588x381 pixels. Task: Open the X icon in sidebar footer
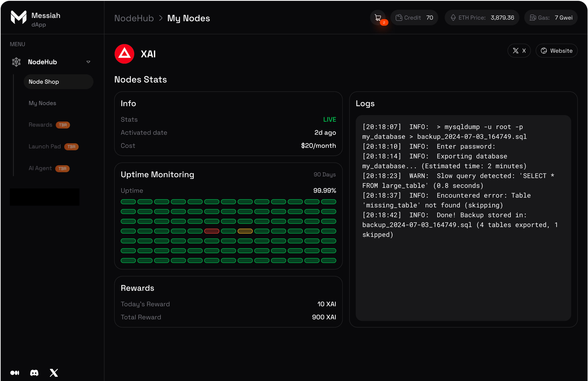(x=54, y=373)
